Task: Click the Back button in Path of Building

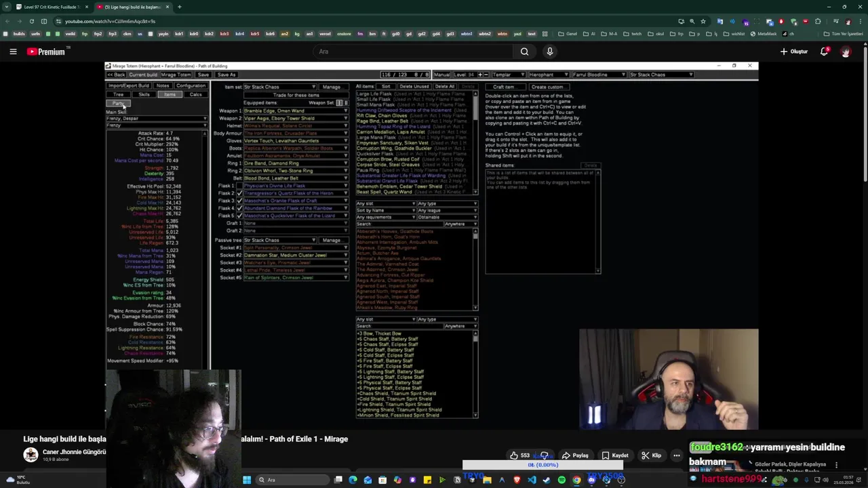Action: pyautogui.click(x=117, y=75)
